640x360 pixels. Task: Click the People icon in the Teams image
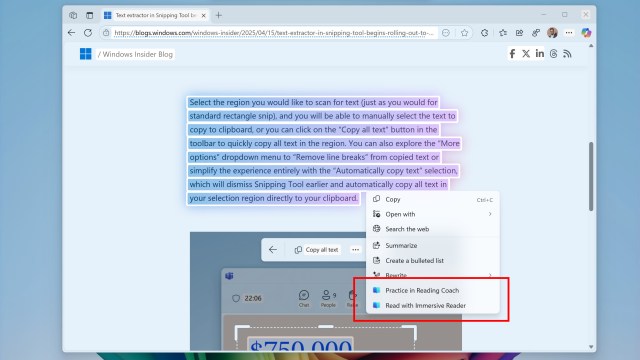[x=328, y=298]
